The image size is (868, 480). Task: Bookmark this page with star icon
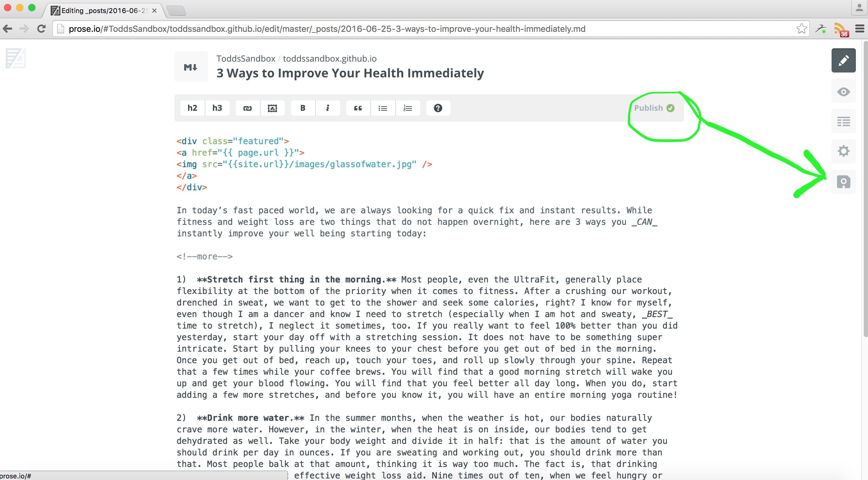pos(802,29)
